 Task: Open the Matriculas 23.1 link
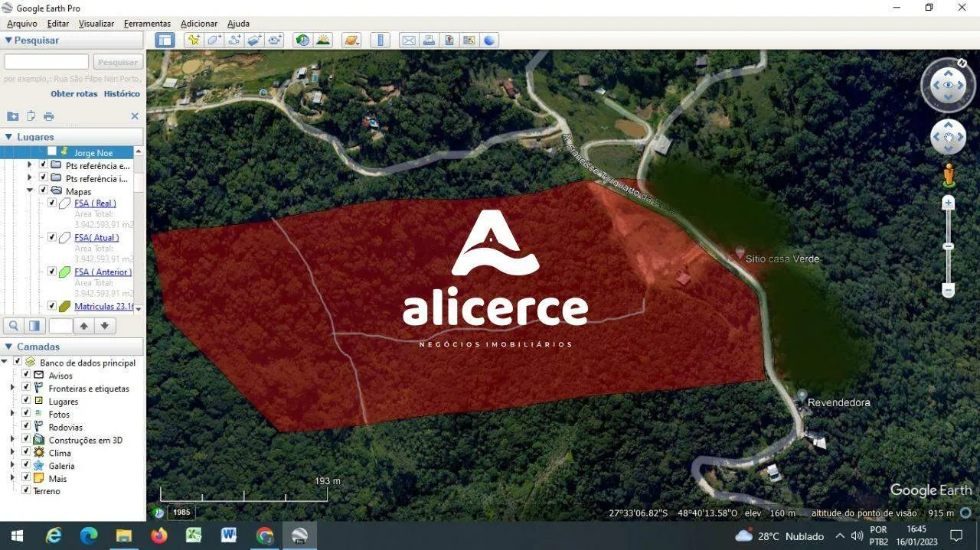tap(104, 306)
